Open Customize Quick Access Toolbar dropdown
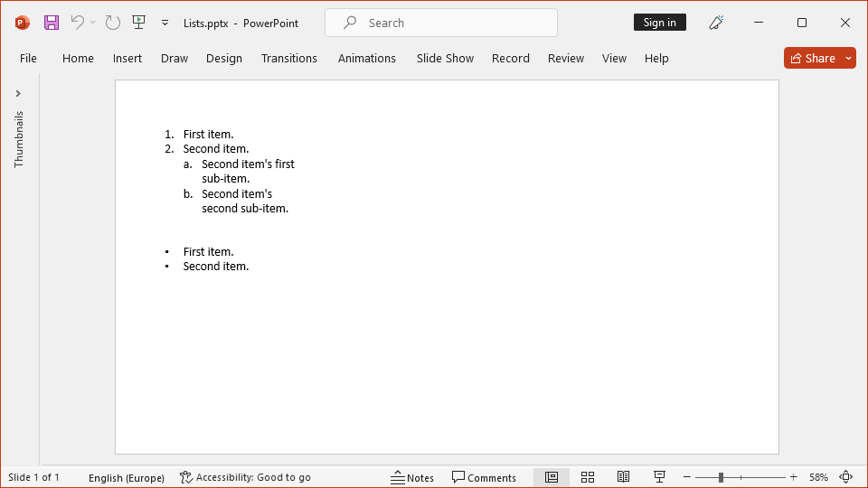Screen dimensions: 868x488 pyautogui.click(x=165, y=23)
